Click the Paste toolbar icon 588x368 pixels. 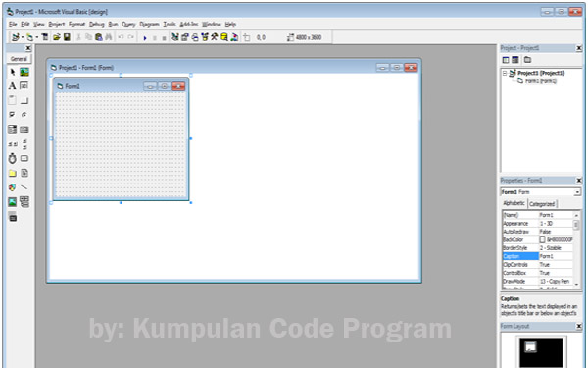click(x=99, y=37)
